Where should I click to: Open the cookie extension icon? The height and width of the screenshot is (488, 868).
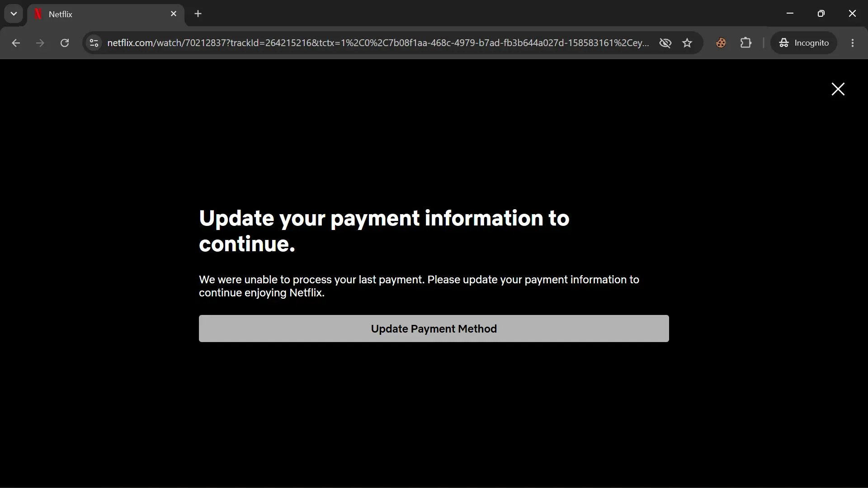tap(721, 43)
